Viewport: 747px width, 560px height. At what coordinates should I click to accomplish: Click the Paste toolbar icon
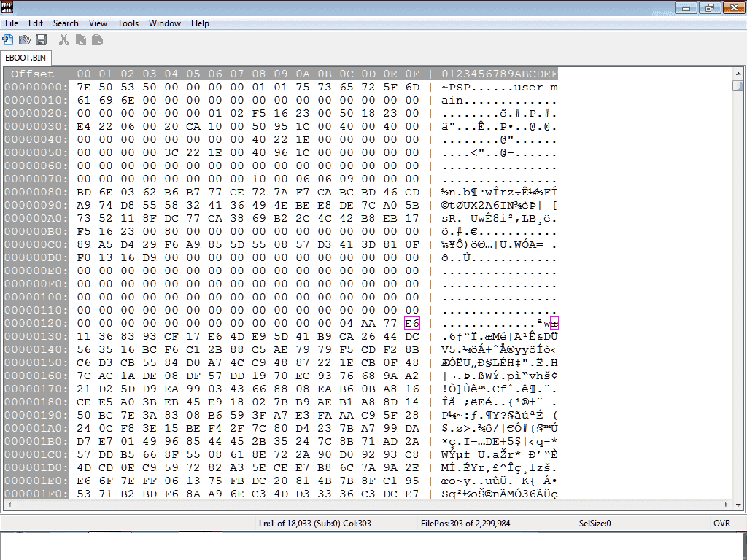pyautogui.click(x=97, y=40)
